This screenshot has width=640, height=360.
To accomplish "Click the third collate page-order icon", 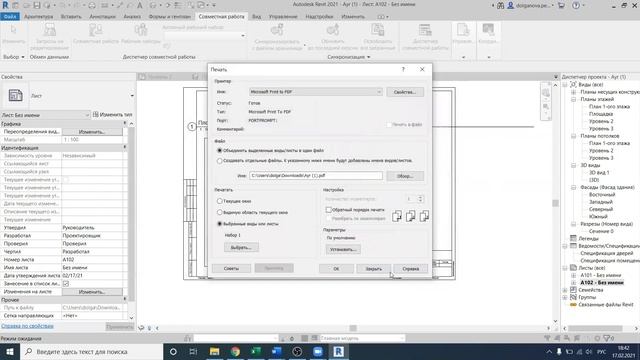I will 424,216.
